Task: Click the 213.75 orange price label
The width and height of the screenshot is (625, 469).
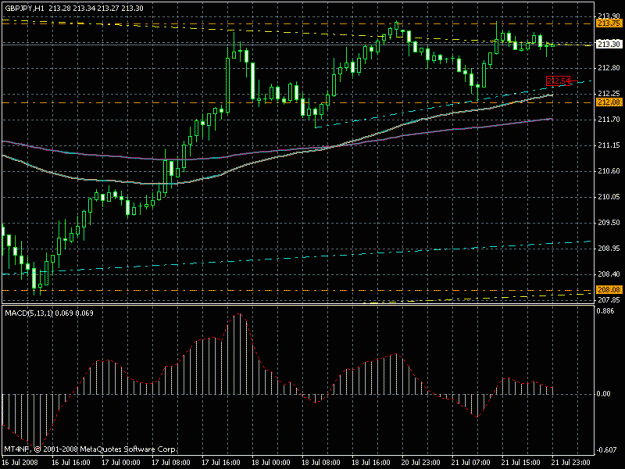Action: 609,24
